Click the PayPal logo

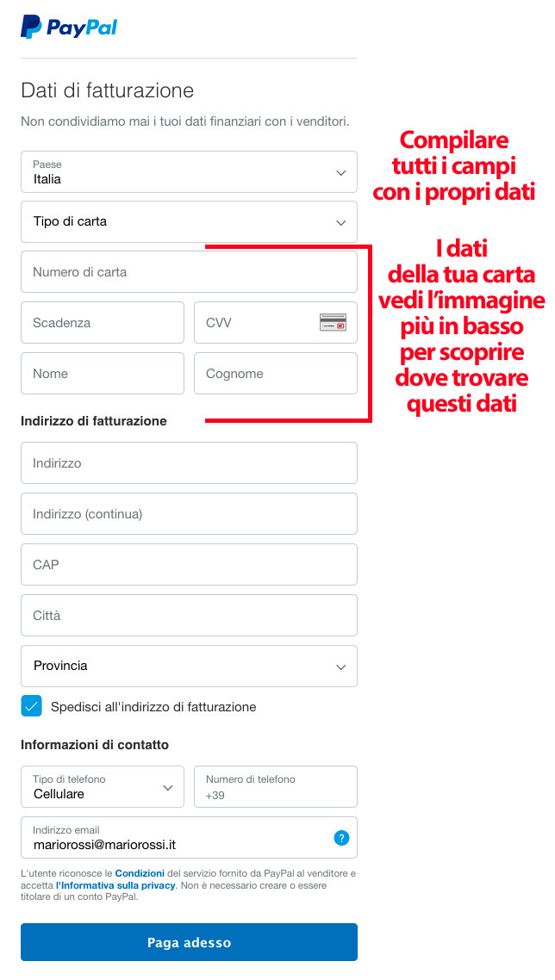[x=69, y=27]
